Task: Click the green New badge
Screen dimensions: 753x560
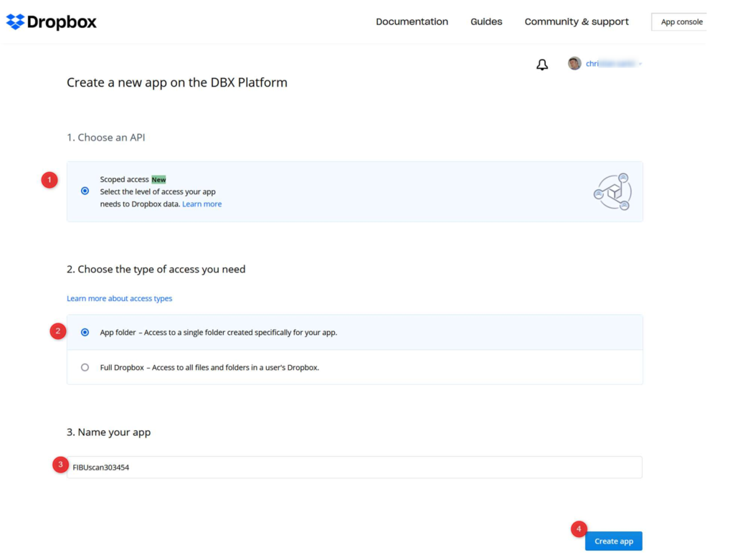Action: pyautogui.click(x=159, y=180)
